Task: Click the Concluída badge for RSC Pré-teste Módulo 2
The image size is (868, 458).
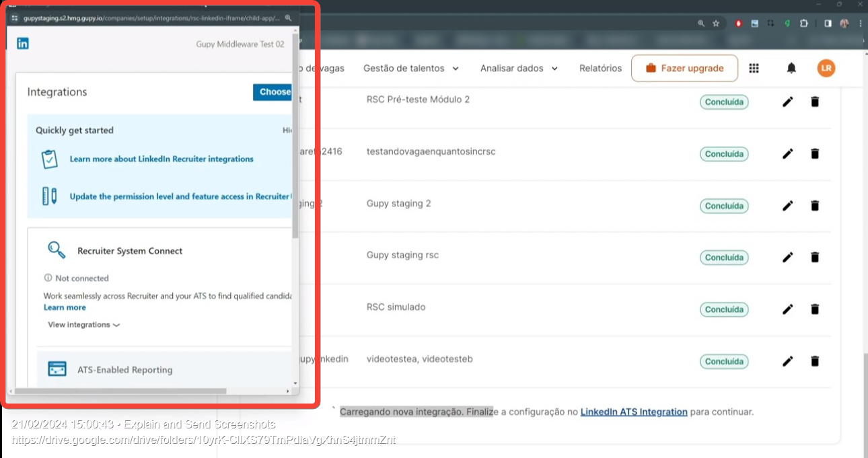Action: point(724,102)
